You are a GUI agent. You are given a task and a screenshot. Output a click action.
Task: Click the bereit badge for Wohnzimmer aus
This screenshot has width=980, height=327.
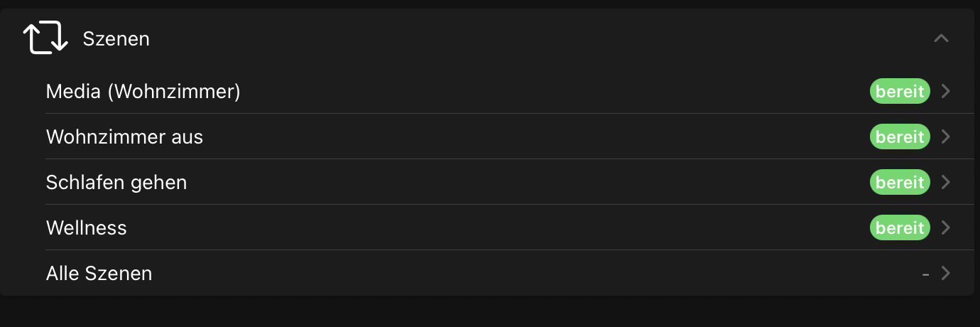pos(900,136)
